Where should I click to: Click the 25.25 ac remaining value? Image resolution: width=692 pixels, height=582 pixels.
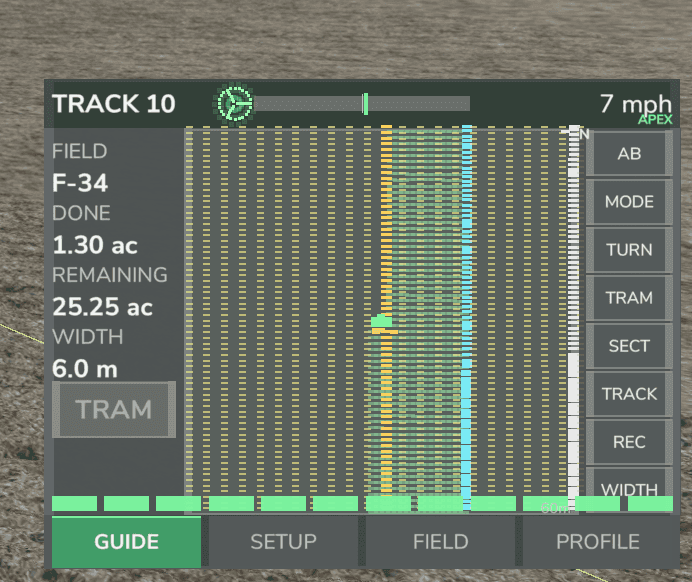point(102,307)
